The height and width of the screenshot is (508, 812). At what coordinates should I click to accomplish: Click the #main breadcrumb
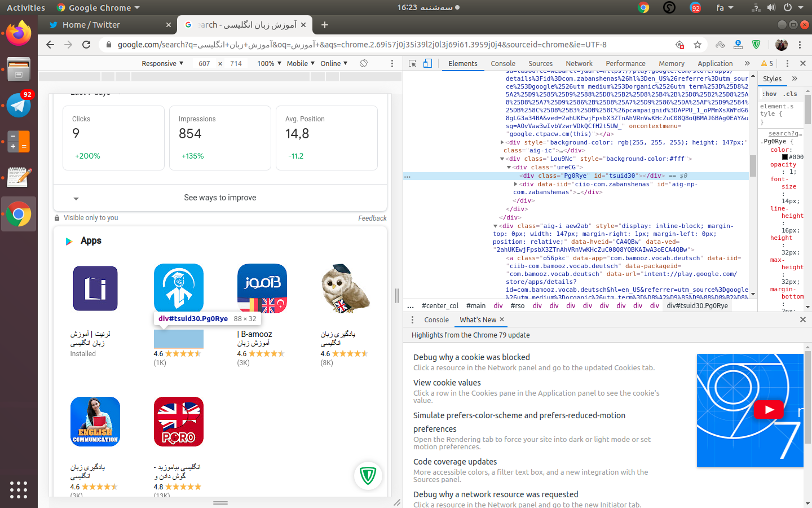[x=476, y=305]
